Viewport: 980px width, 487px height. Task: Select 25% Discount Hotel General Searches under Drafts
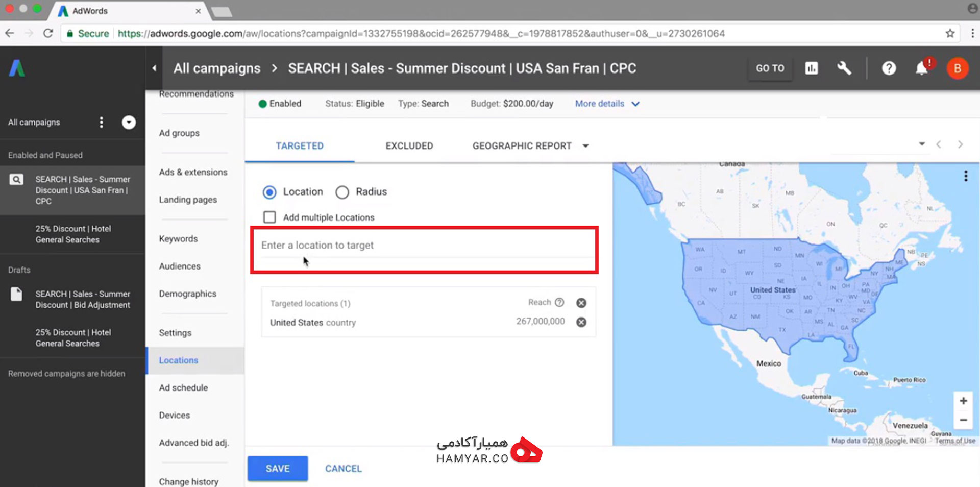click(x=73, y=338)
